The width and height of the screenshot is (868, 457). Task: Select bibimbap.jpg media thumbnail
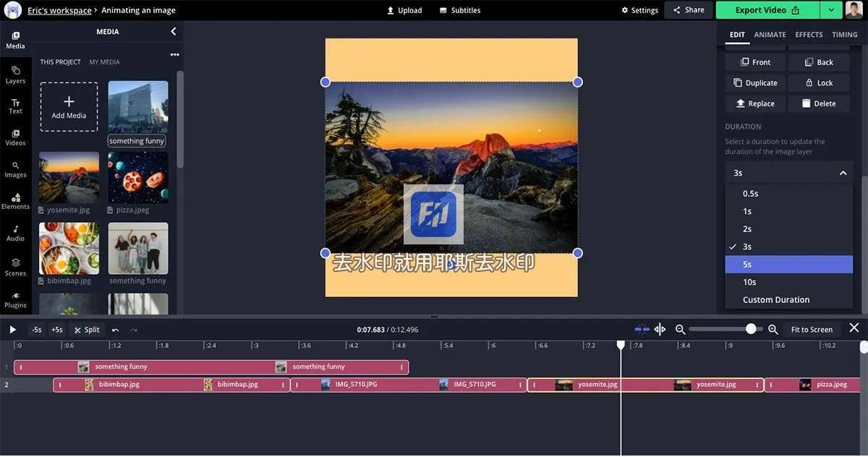tap(69, 248)
